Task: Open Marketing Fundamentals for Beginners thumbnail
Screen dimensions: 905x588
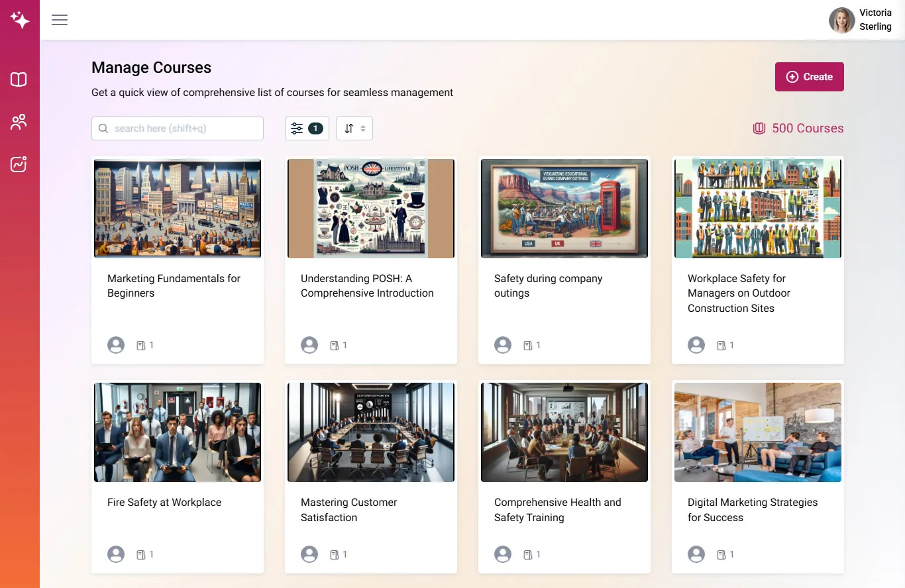Action: [178, 208]
